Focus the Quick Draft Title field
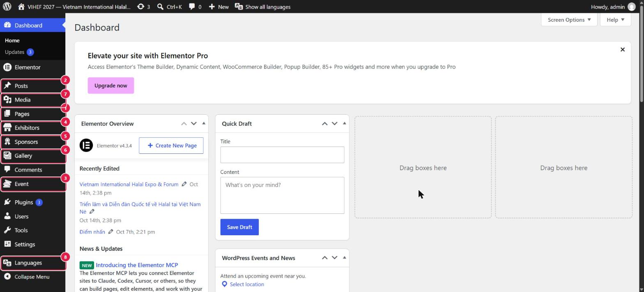 (282, 155)
